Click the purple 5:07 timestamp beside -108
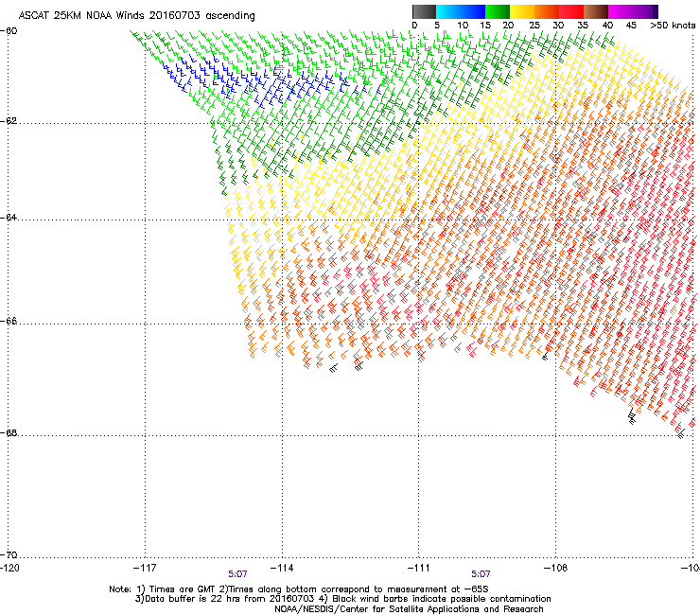Screen dimensions: 700x615 tap(481, 574)
